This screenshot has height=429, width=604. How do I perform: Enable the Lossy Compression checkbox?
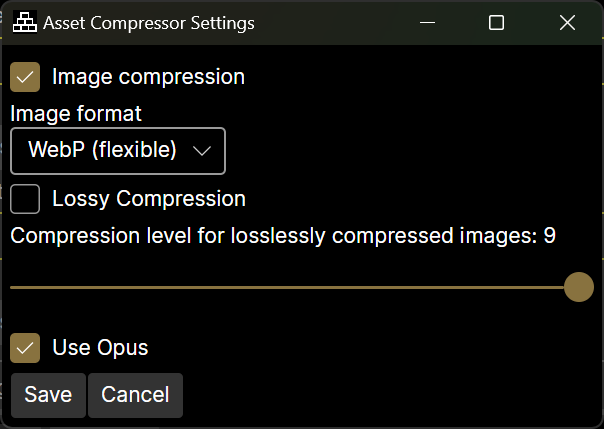point(25,198)
